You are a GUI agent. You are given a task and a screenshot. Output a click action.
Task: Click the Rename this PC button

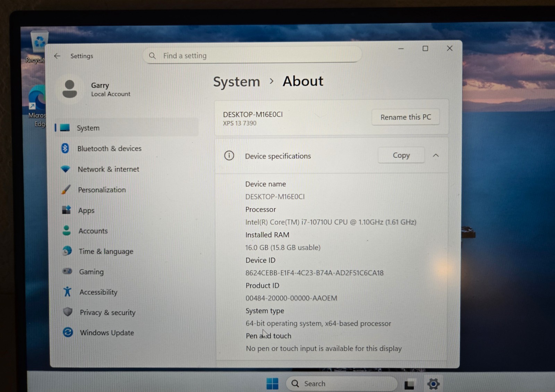tap(405, 117)
